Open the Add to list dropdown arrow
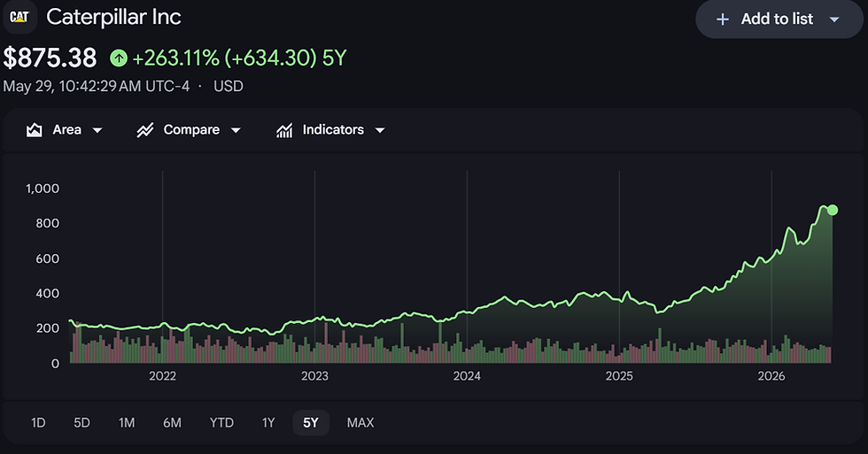868x454 pixels. [x=834, y=19]
